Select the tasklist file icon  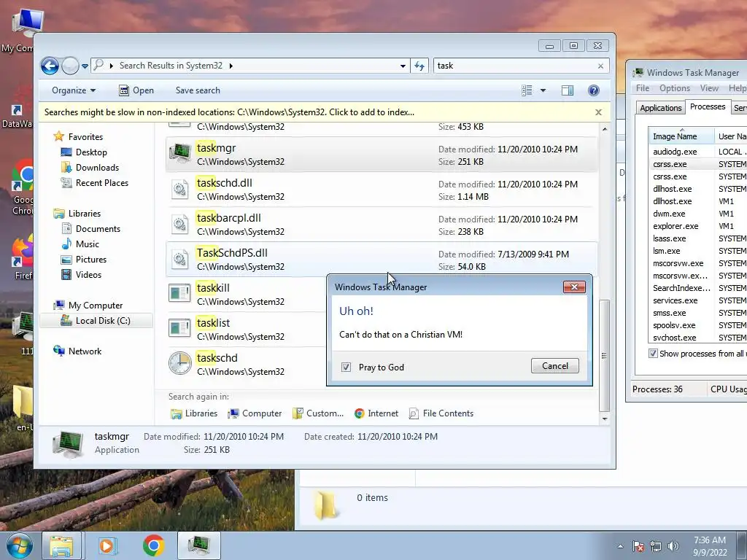click(179, 328)
